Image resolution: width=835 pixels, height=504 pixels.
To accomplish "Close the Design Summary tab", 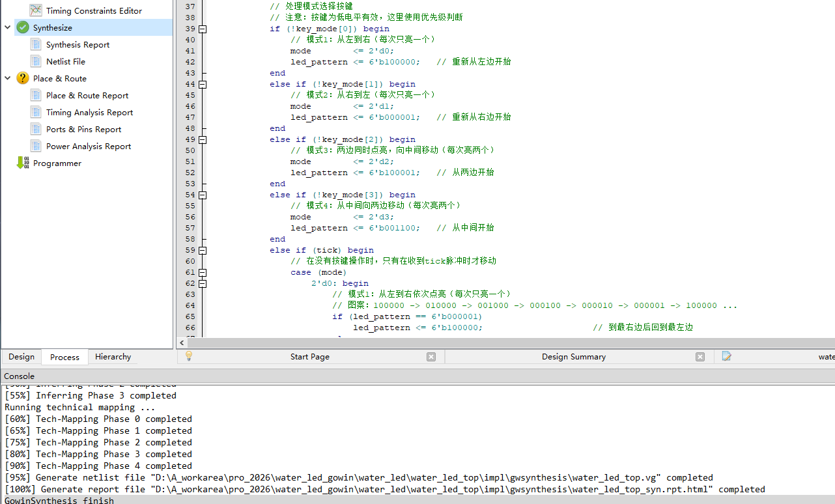I will (700, 357).
